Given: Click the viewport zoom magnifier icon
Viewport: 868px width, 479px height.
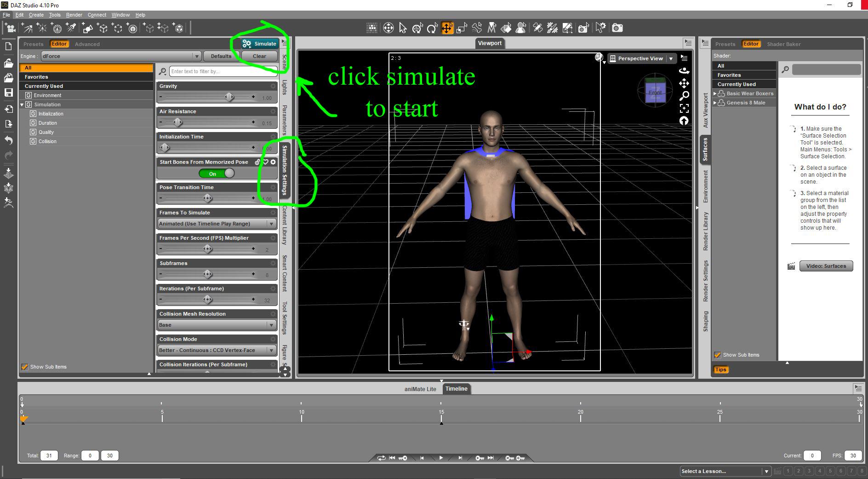Looking at the screenshot, I should coord(684,96).
